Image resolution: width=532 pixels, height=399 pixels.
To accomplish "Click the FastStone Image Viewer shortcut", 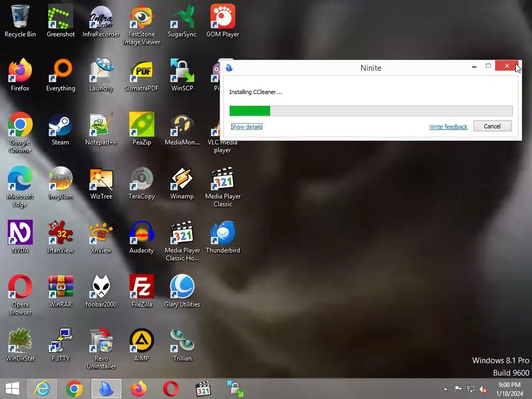I will pos(141,25).
